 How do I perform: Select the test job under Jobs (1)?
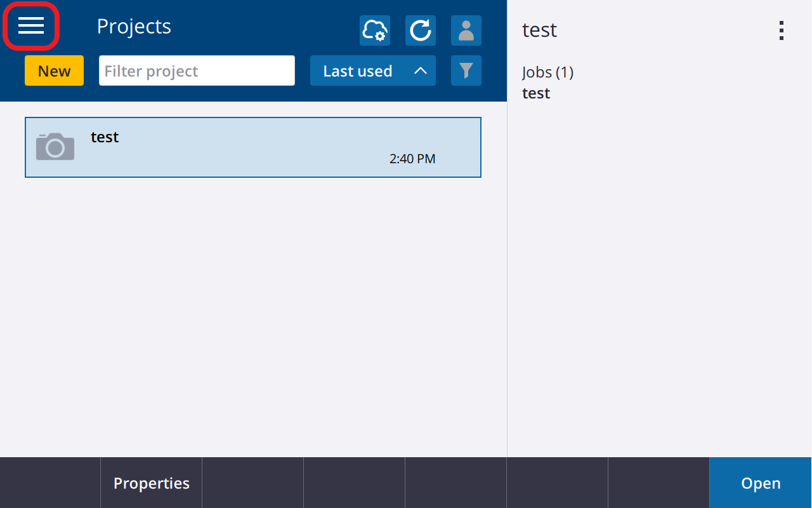click(536, 93)
